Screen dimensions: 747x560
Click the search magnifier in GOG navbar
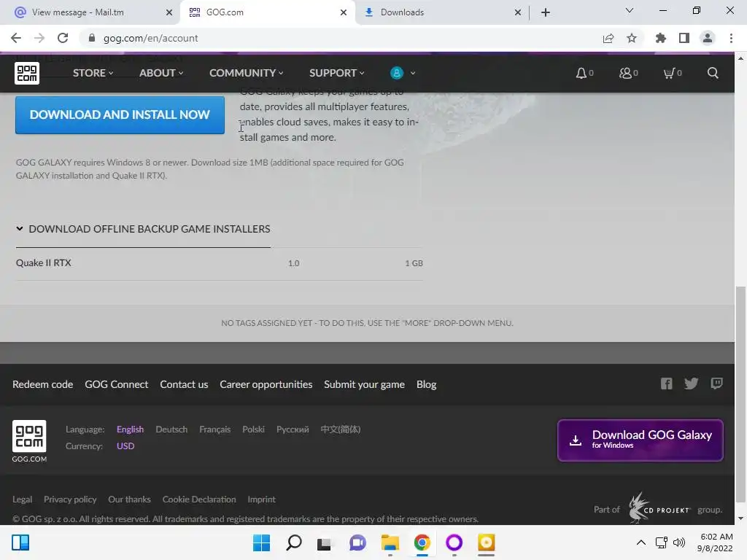(x=713, y=73)
